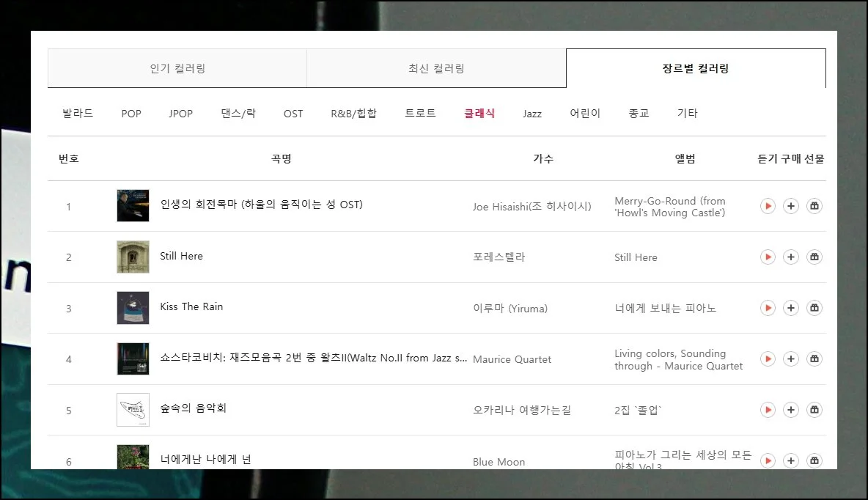Screen dimensions: 868x500
Task: Choose the 발라드 genre filter
Action: tap(78, 114)
